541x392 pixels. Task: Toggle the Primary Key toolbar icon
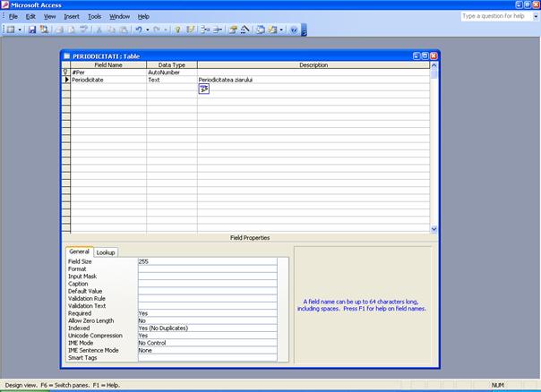[x=177, y=30]
